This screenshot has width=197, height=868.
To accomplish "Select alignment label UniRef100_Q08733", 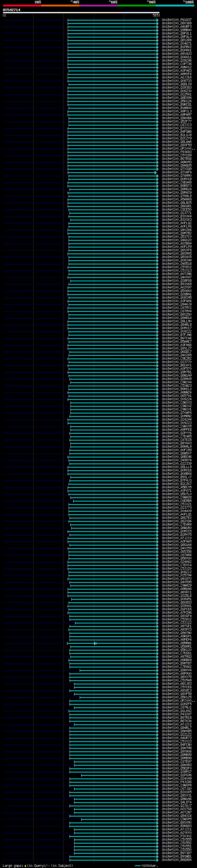I will pos(177,81).
